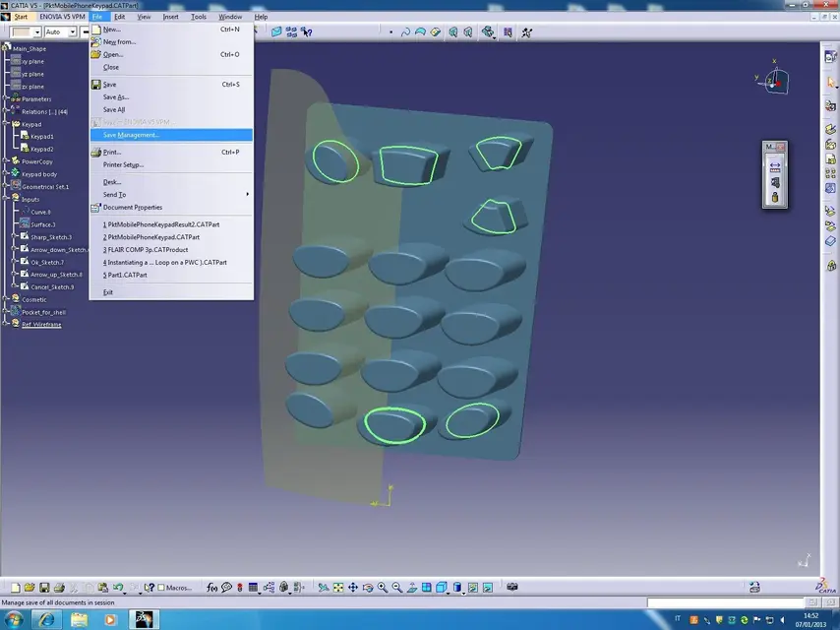Click the What's This help cursor icon
Viewport: 840px width, 630px height.
pos(150,588)
